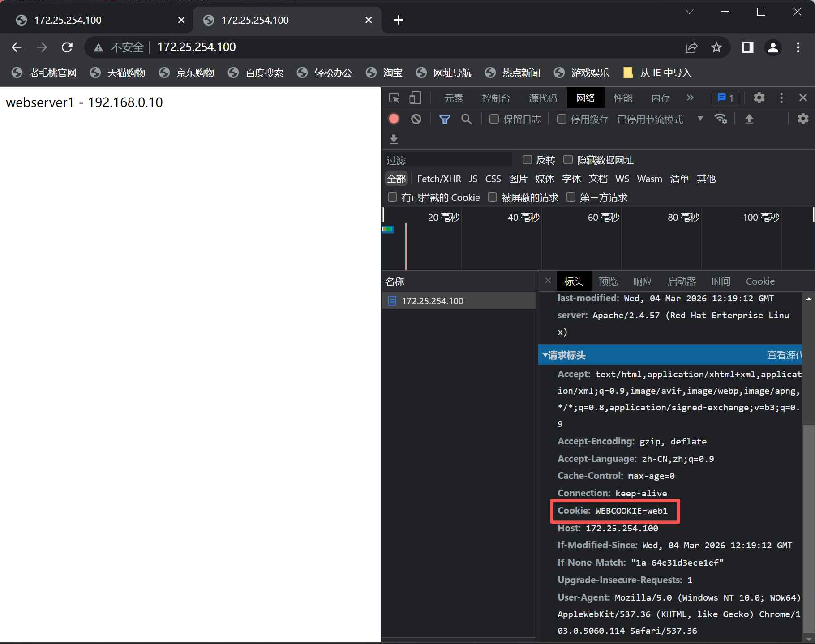Switch to the 元素 tab
The width and height of the screenshot is (815, 644).
pyautogui.click(x=453, y=98)
